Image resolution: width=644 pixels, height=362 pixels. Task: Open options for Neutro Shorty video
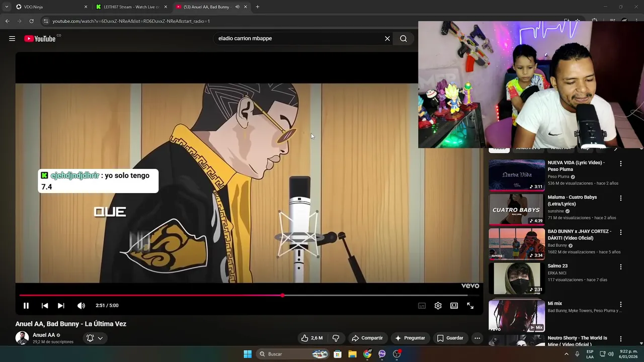point(621,339)
